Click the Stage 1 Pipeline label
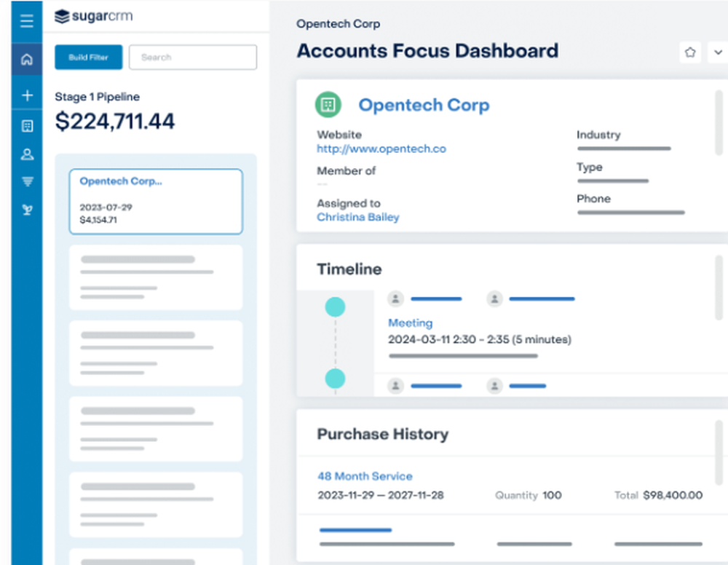Screen dimensions: 728x565 click(97, 97)
